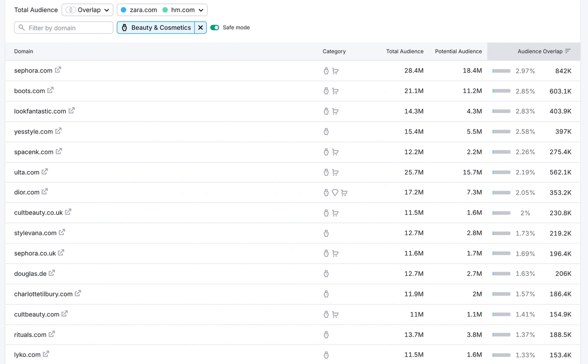
Task: Select the 353.2K overlap value for dior.com
Action: tap(561, 193)
